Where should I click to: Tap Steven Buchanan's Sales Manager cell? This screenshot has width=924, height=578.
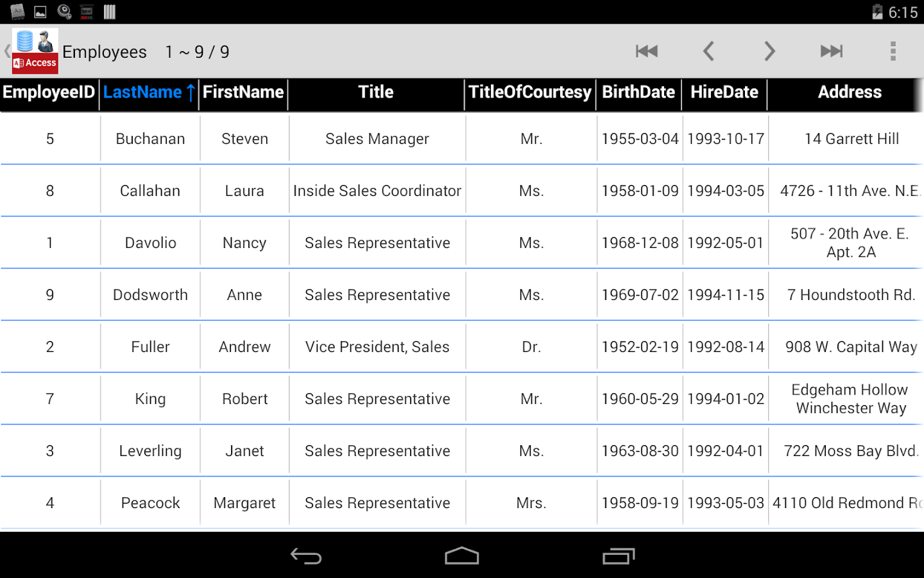[x=377, y=138]
